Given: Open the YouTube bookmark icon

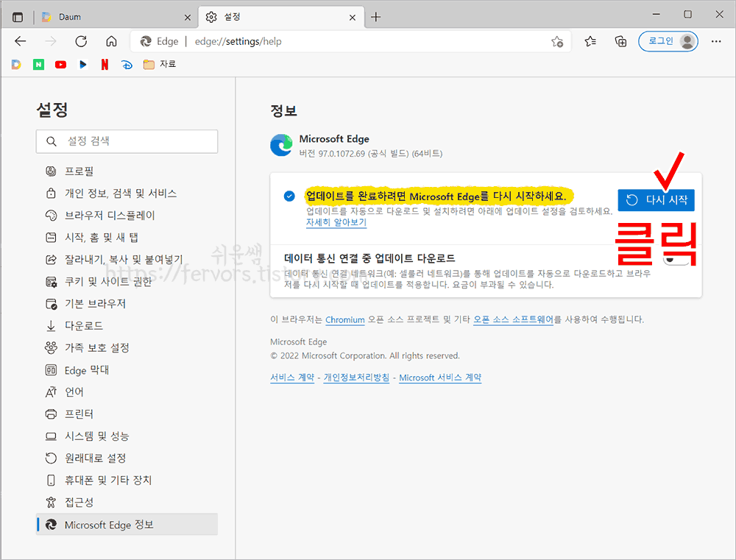Looking at the screenshot, I should [60, 64].
